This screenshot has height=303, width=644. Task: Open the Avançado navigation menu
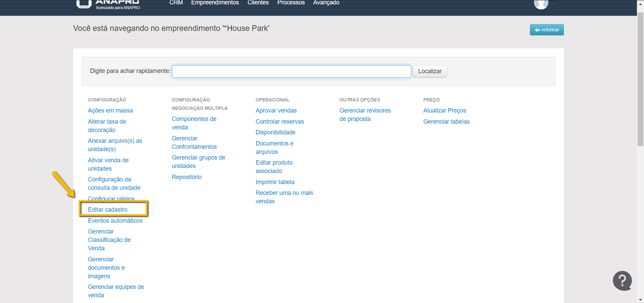326,3
